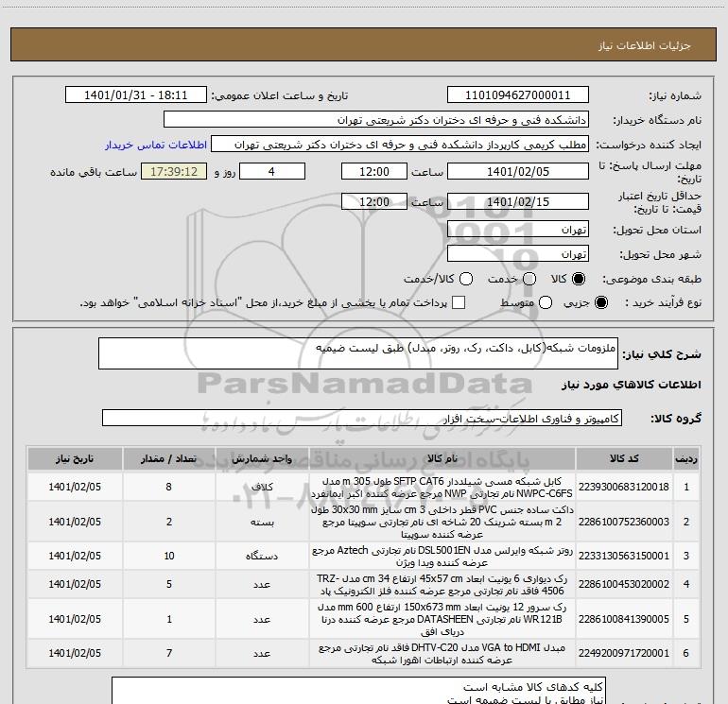Click the DATASHEEN WR121B server rack item name
This screenshot has height=704, width=728.
pyautogui.click(x=442, y=619)
